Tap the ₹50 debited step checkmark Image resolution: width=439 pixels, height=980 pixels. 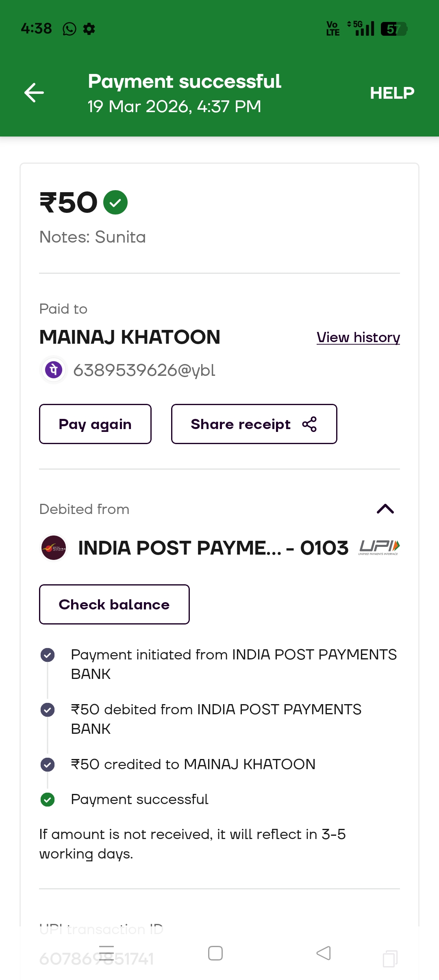[48, 710]
